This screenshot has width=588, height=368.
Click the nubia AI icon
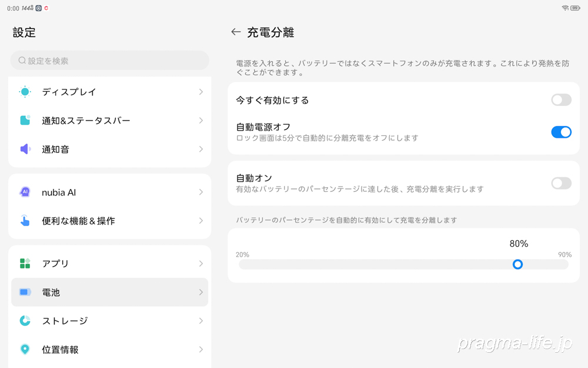pos(25,193)
